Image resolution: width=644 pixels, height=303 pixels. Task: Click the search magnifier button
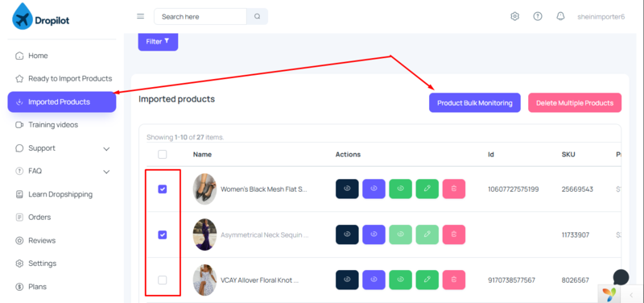click(257, 16)
